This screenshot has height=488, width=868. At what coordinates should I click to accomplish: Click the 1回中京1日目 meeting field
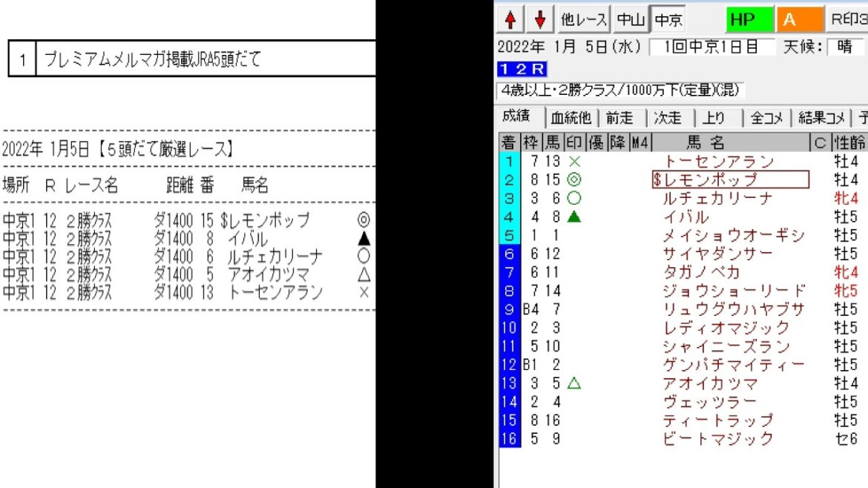(x=711, y=47)
